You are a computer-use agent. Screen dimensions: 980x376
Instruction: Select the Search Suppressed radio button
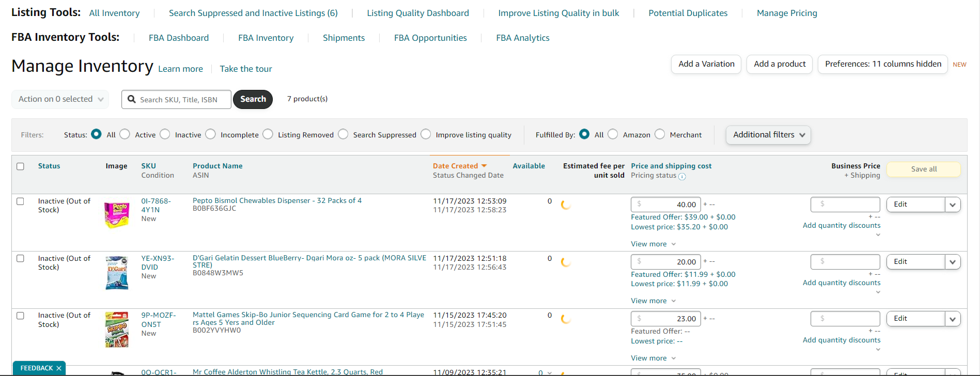(343, 134)
